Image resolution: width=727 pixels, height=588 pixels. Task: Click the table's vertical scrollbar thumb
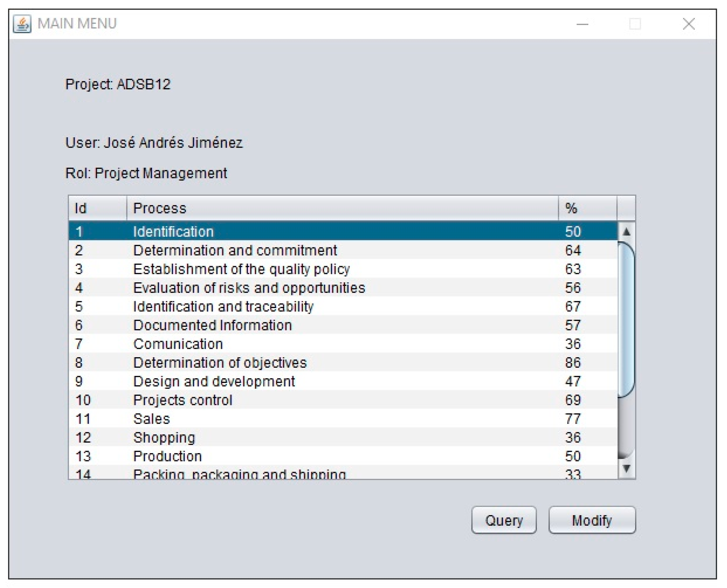626,319
